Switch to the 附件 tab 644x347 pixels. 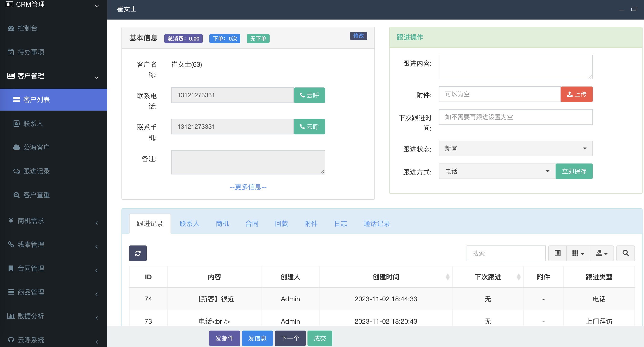point(311,223)
